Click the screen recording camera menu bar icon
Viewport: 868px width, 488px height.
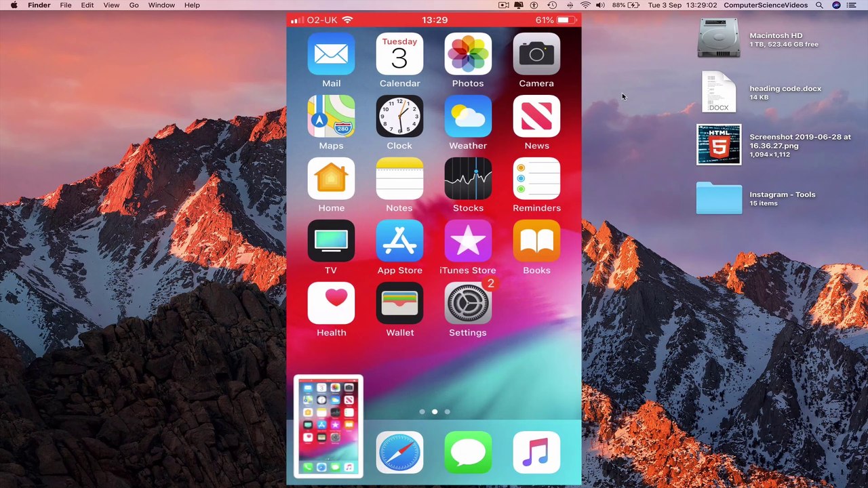(503, 5)
